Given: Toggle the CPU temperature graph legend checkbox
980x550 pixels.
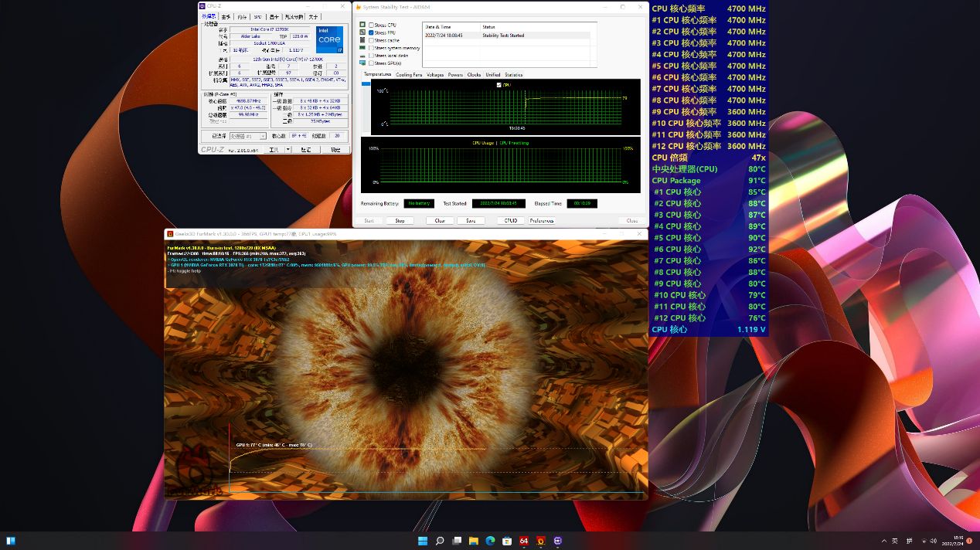Looking at the screenshot, I should coord(499,85).
